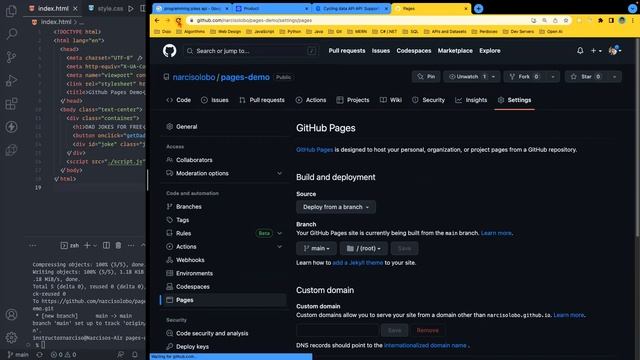Screen dimensions: 640x360
Task: Click add a Jekyll theme link
Action: pos(358,263)
